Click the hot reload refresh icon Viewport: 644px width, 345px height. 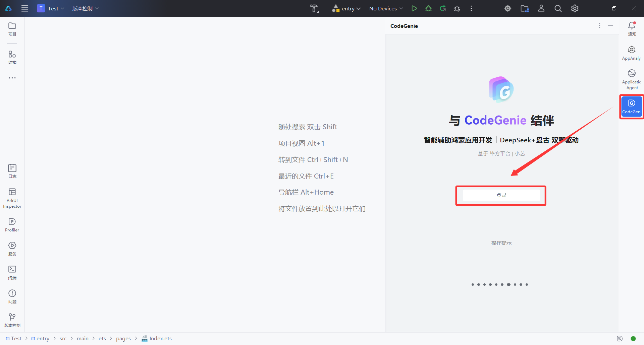click(443, 8)
